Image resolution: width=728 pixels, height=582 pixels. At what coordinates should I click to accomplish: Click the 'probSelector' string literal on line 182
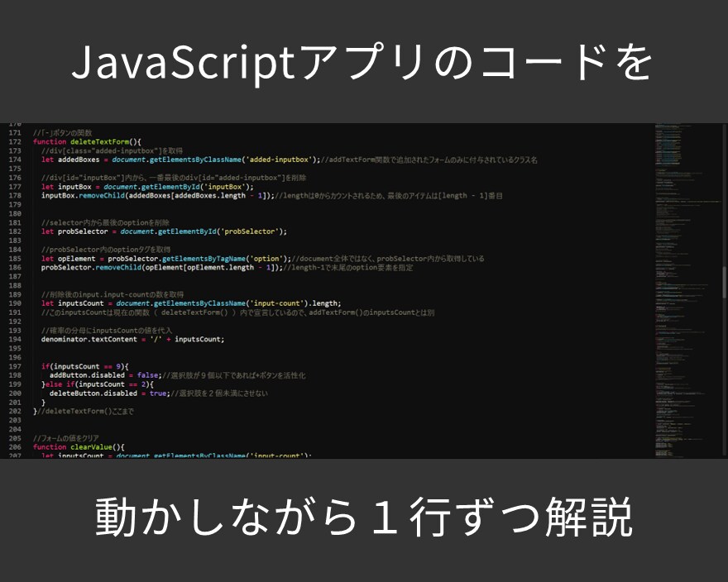tap(251, 231)
